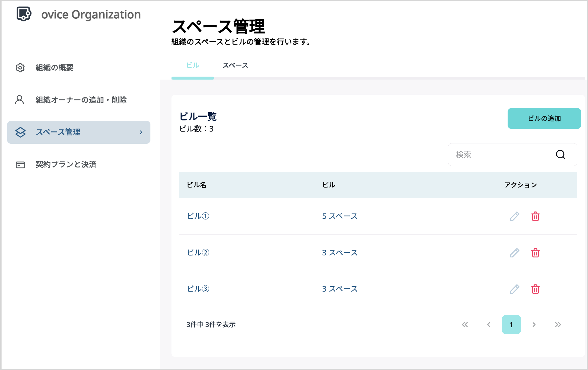The image size is (588, 370).
Task: Click 5 スペース for ビル①
Action: click(x=340, y=216)
